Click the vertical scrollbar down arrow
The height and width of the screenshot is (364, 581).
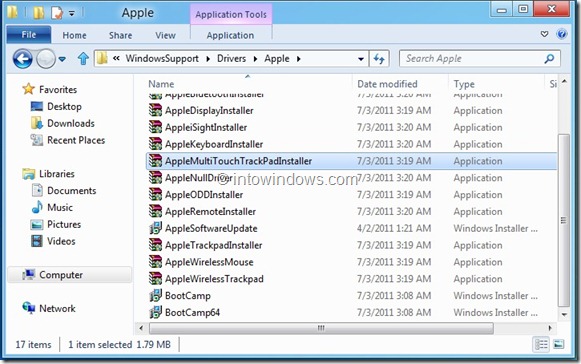[x=564, y=315]
